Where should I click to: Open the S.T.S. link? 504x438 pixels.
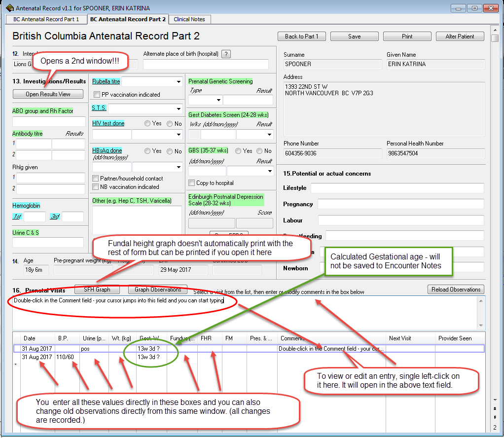coord(100,108)
